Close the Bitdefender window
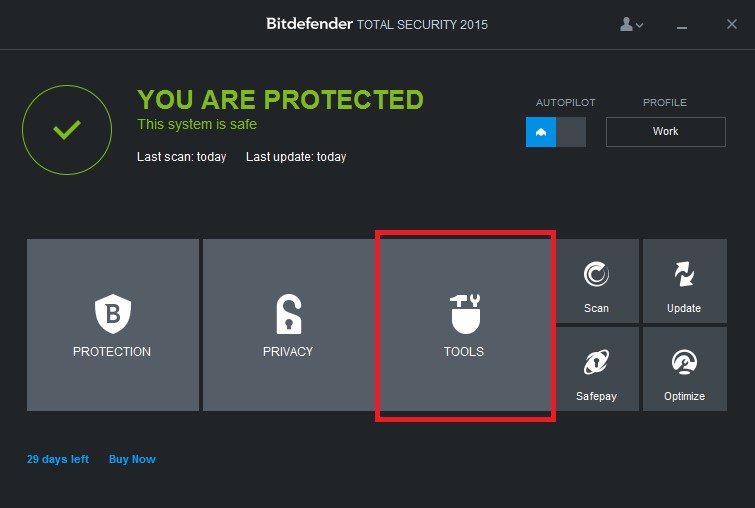 coord(732,24)
